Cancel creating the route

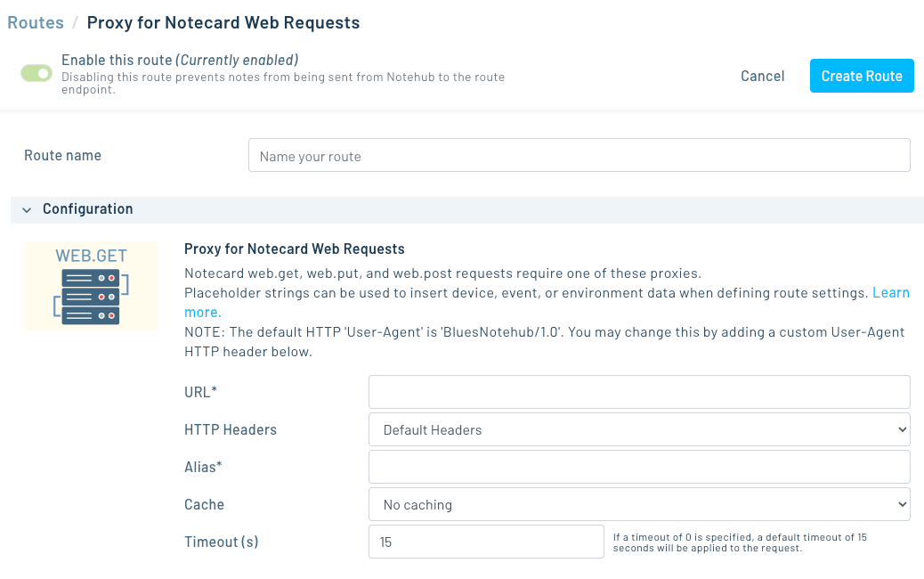[x=762, y=76]
